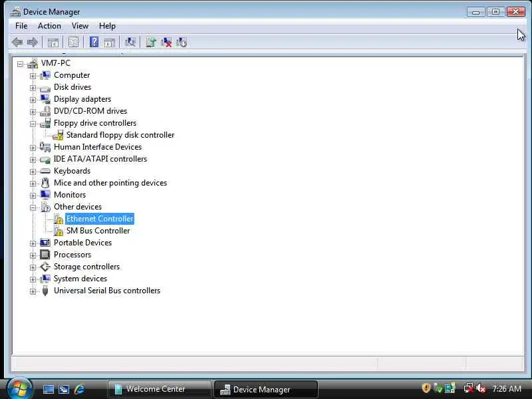Viewport: 532px width, 399px height.
Task: Select the Monitors label
Action: [x=70, y=195]
